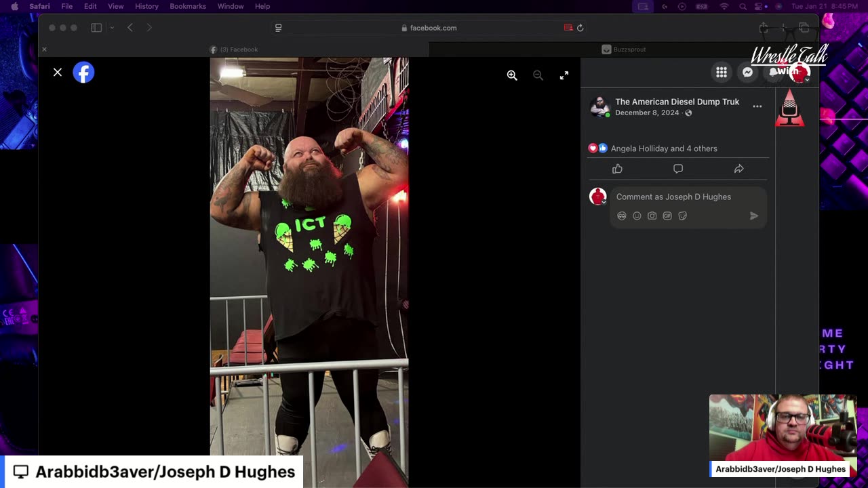The image size is (868, 488).
Task: Open the History menu
Action: click(x=146, y=6)
